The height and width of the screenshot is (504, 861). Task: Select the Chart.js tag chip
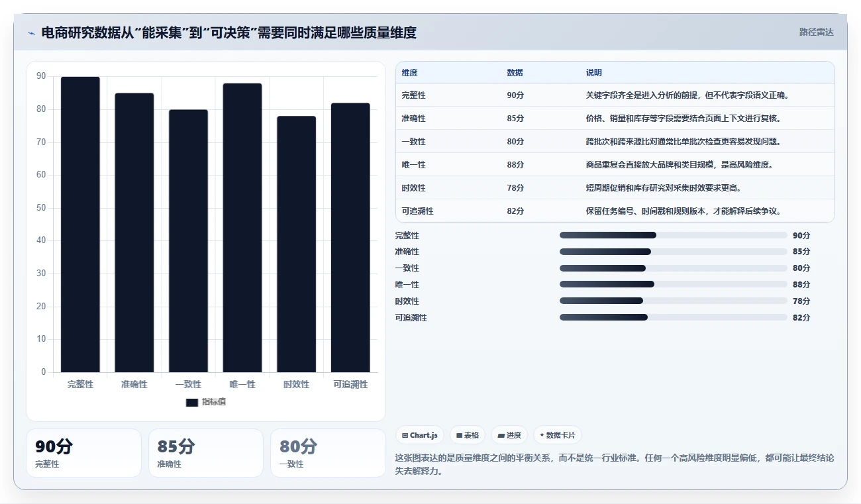point(420,435)
